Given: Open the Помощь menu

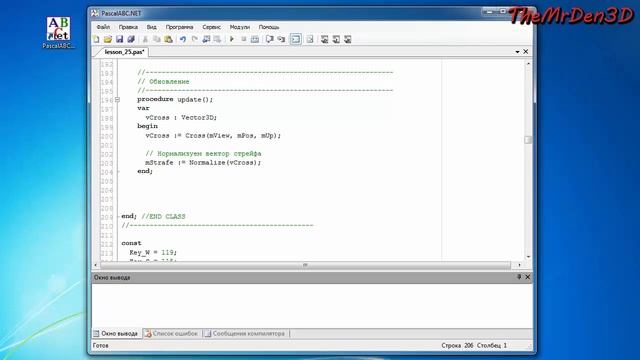Looking at the screenshot, I should (x=269, y=27).
